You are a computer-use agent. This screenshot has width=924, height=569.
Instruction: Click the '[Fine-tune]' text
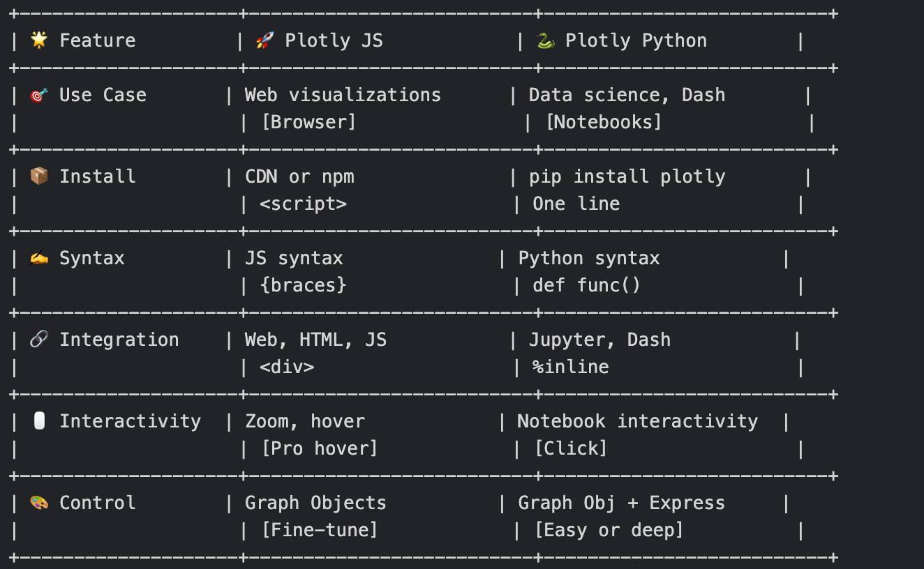tap(320, 530)
